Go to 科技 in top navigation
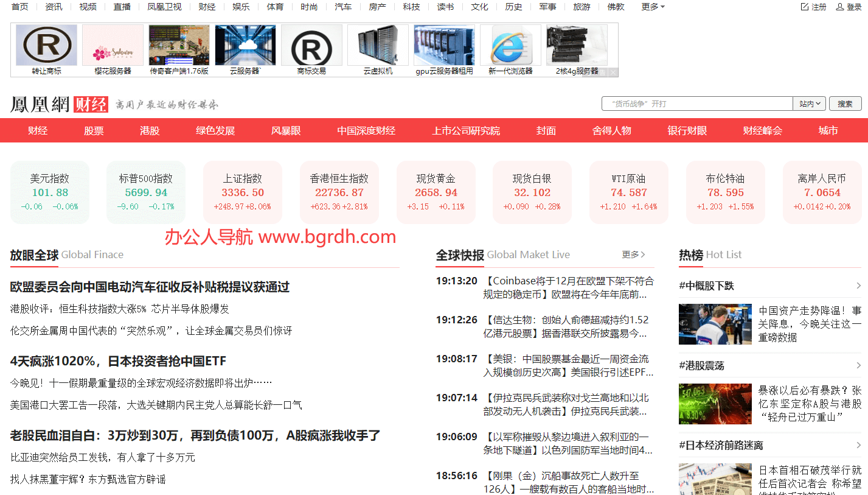This screenshot has height=495, width=868. (411, 7)
